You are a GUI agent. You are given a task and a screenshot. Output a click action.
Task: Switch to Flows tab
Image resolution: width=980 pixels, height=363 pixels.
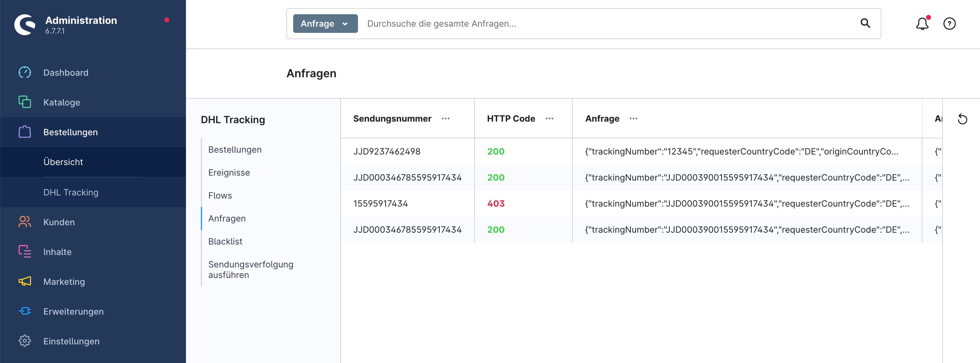pos(220,195)
